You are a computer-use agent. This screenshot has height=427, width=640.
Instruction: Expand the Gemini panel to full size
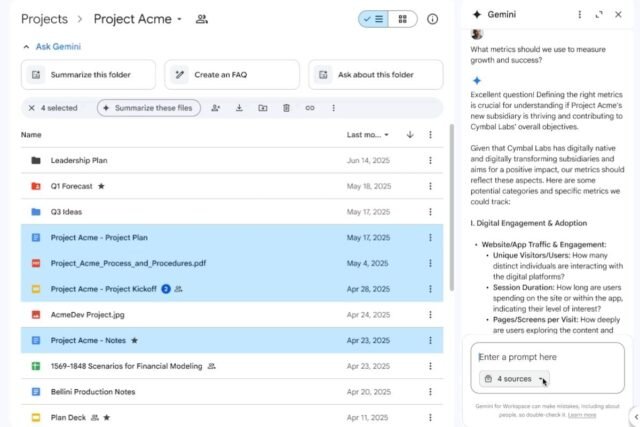[x=599, y=15]
